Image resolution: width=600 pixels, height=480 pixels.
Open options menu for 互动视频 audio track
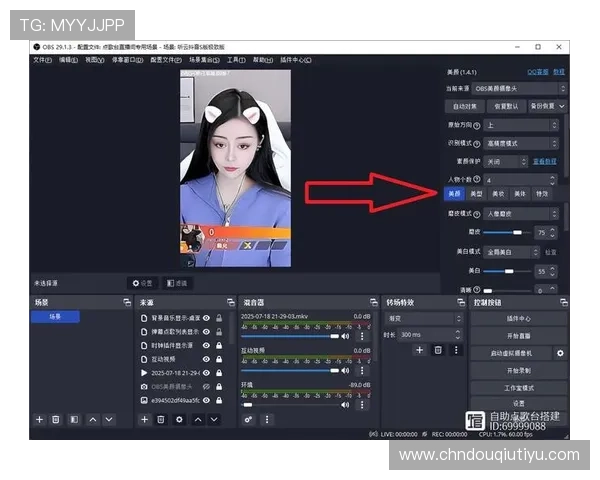pos(362,371)
